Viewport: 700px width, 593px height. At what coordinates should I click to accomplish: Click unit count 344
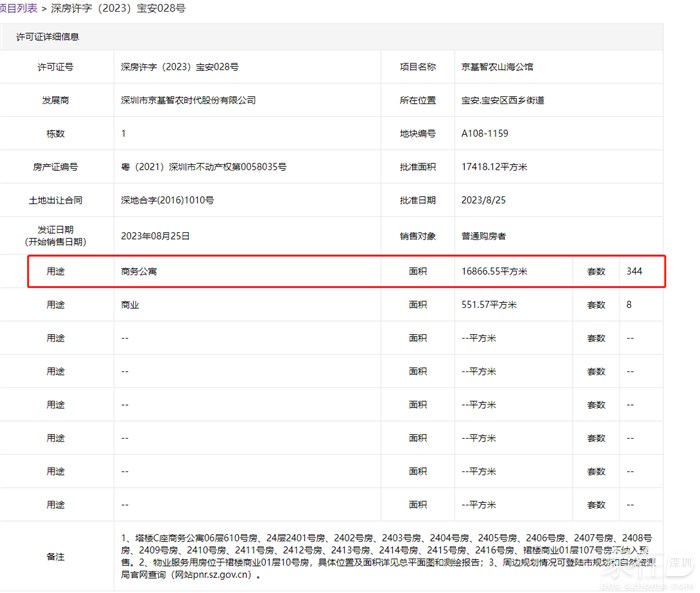(635, 271)
